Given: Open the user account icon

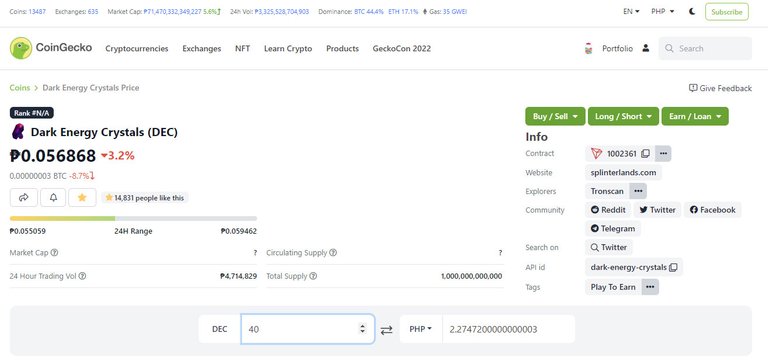Looking at the screenshot, I should (646, 48).
